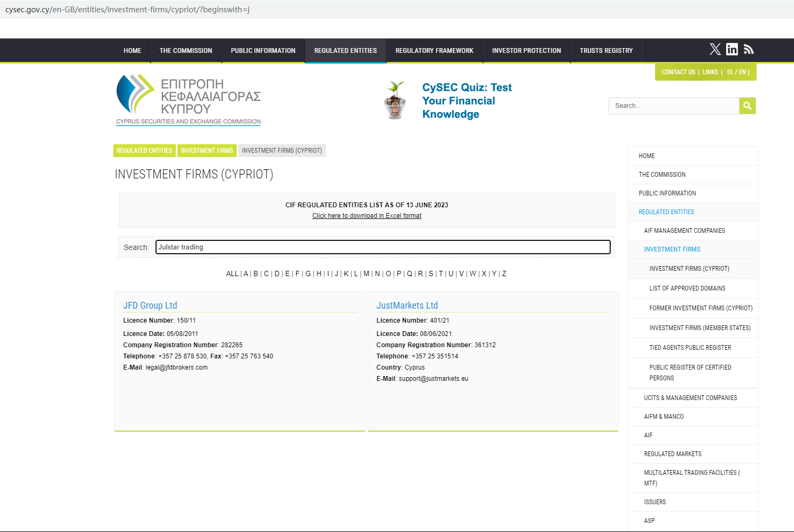
Task: Open the LinkedIn social icon
Action: coord(732,50)
